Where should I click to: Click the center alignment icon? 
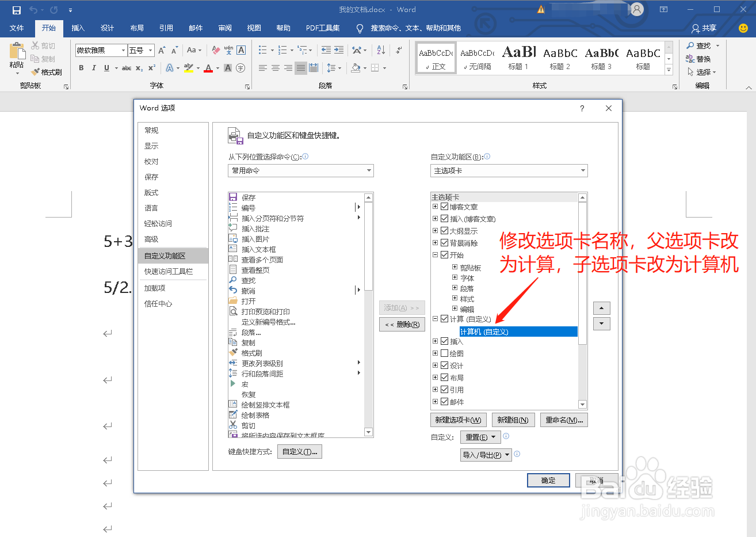[x=276, y=68]
